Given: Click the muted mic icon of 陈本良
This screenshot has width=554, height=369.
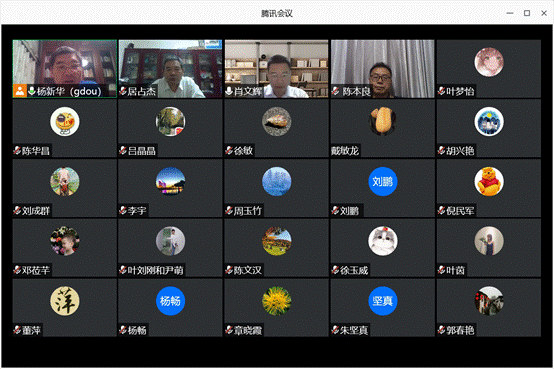Looking at the screenshot, I should [x=335, y=91].
